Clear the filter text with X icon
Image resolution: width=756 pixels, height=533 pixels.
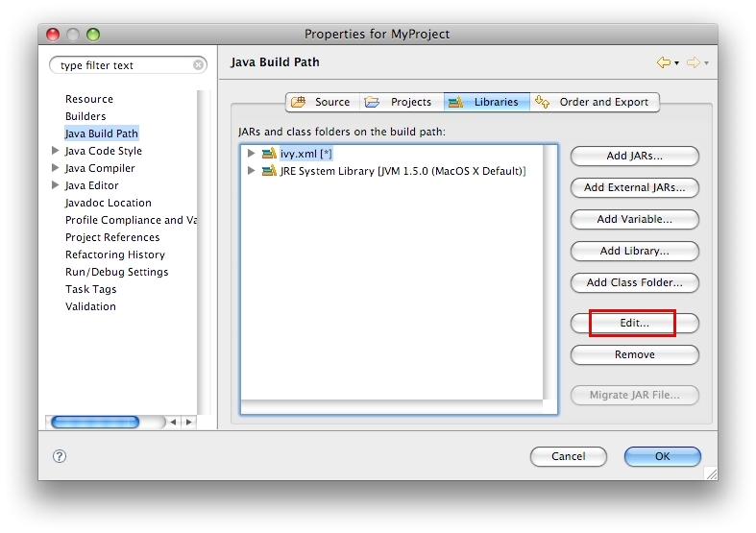point(199,65)
